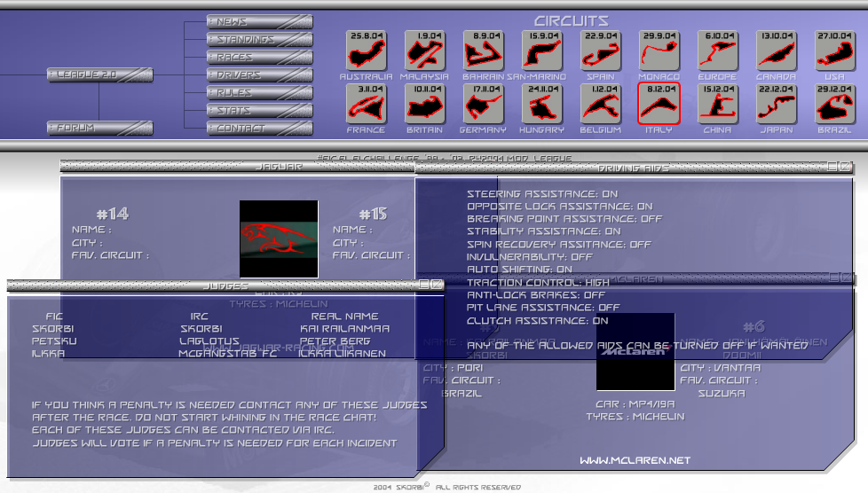Open the China circuit icon
868x493 pixels.
[x=717, y=104]
